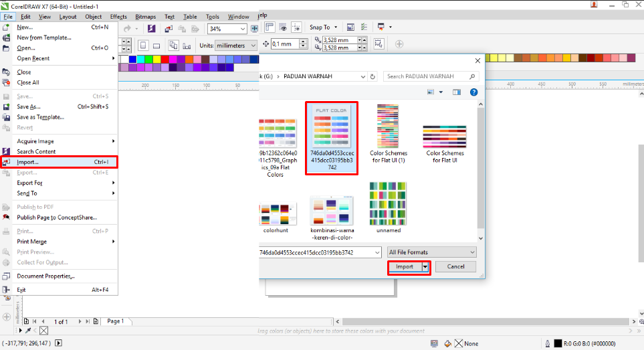Open the Bitmaps menu
This screenshot has width=644, height=350.
tap(145, 17)
